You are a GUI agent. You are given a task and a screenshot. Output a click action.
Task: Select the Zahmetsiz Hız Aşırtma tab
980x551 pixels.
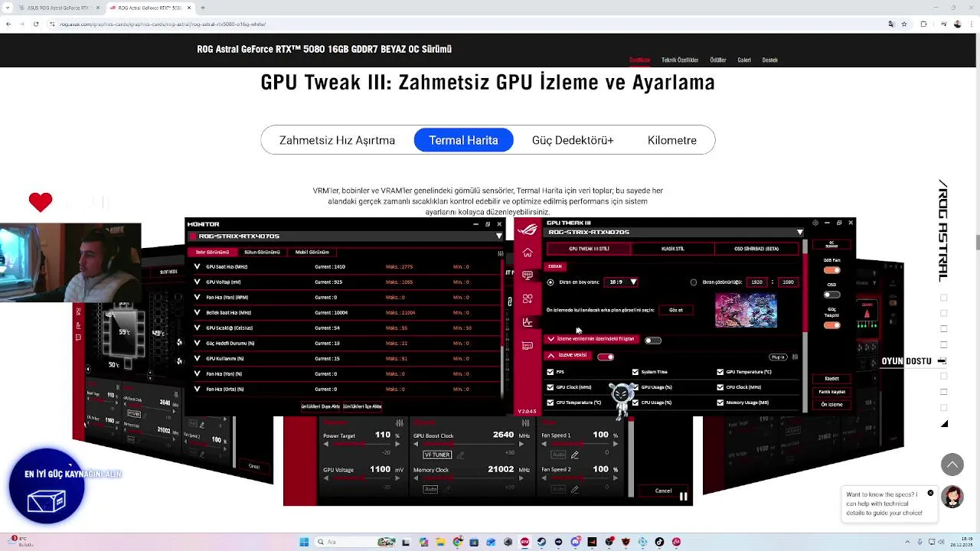coord(337,140)
